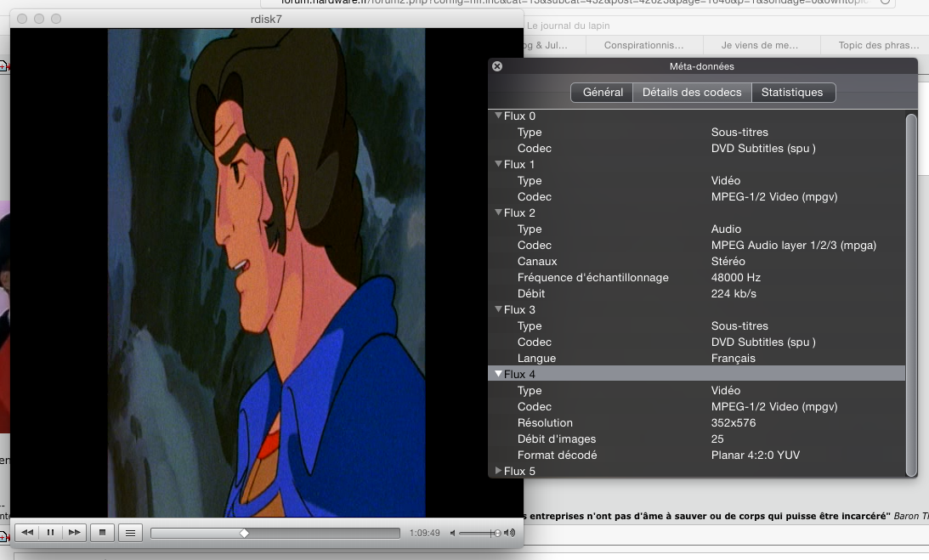Switch to the 'Je viens de me…' browser tab
The width and height of the screenshot is (929, 560).
pyautogui.click(x=760, y=45)
